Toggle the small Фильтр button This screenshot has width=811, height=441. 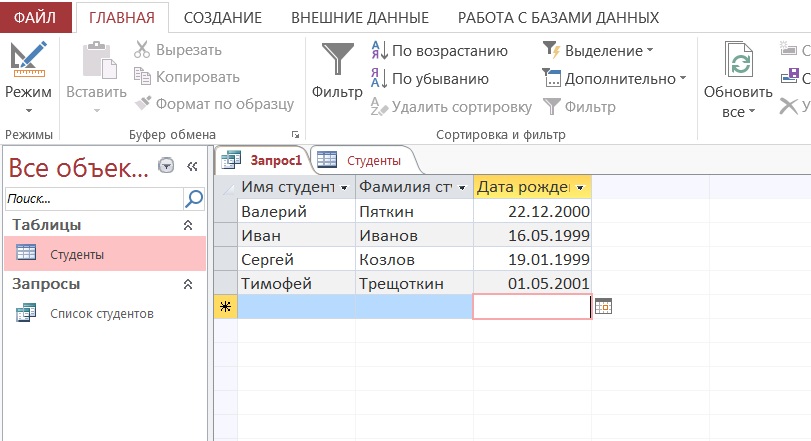coord(579,107)
